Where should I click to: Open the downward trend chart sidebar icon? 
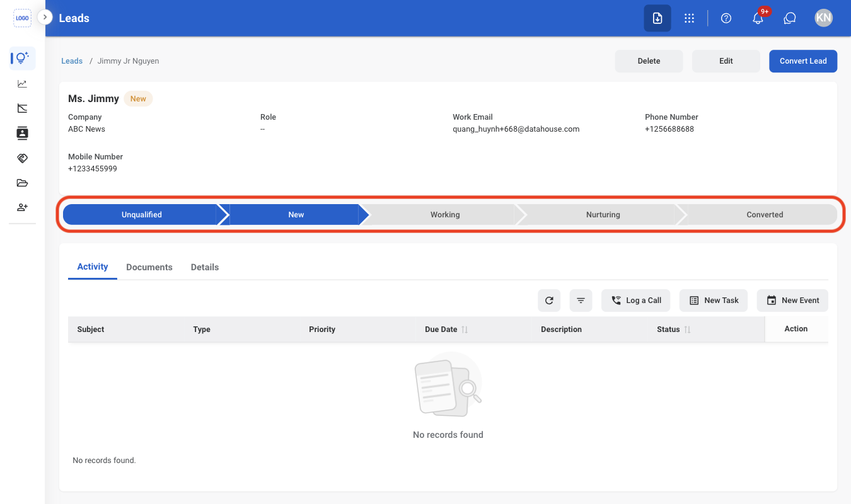[x=23, y=108]
